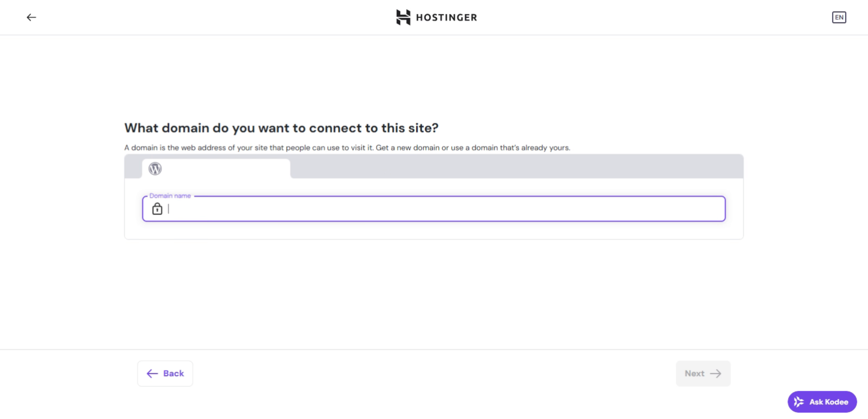Click the lock icon inside the domain field
The image size is (868, 419).
(x=157, y=209)
